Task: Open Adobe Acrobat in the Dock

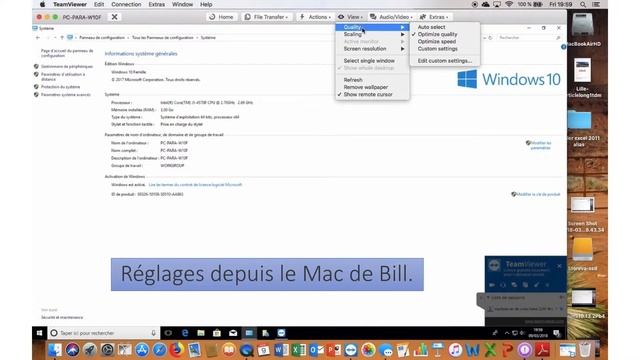Action: 542,350
